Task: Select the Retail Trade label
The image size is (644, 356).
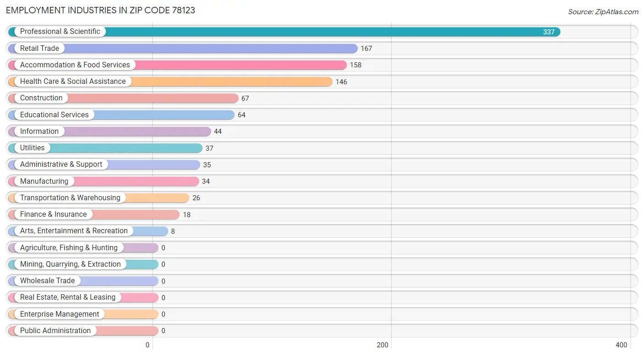Action: [x=39, y=48]
